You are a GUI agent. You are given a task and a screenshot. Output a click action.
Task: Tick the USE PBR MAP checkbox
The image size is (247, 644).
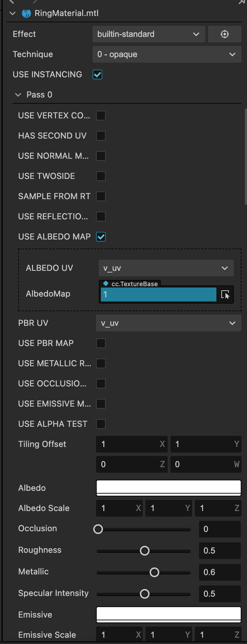101,343
